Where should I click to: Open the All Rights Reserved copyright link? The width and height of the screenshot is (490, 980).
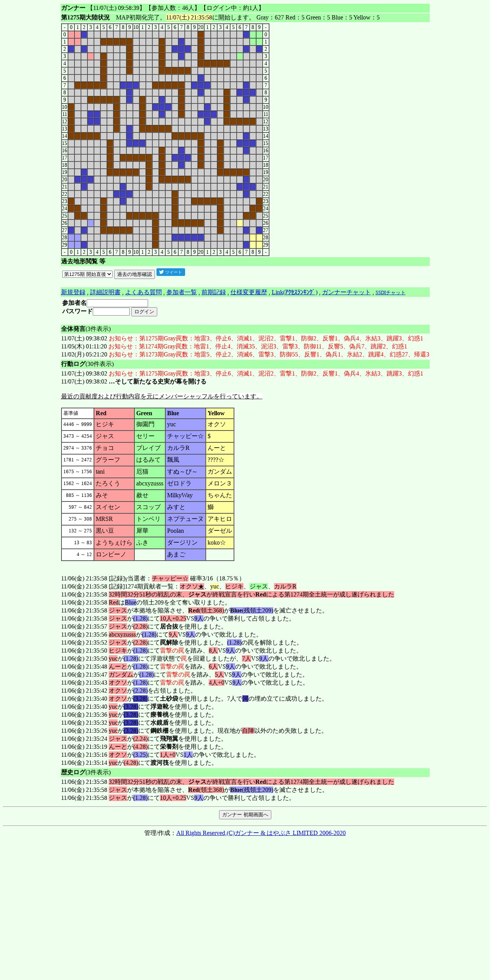coord(261,833)
